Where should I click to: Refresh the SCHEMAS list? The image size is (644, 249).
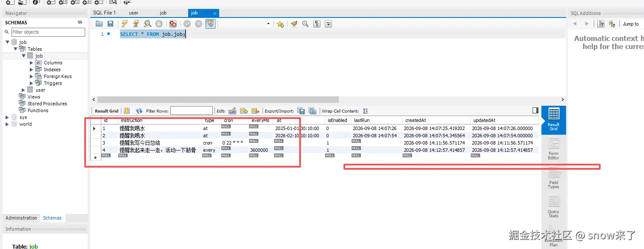[x=80, y=22]
